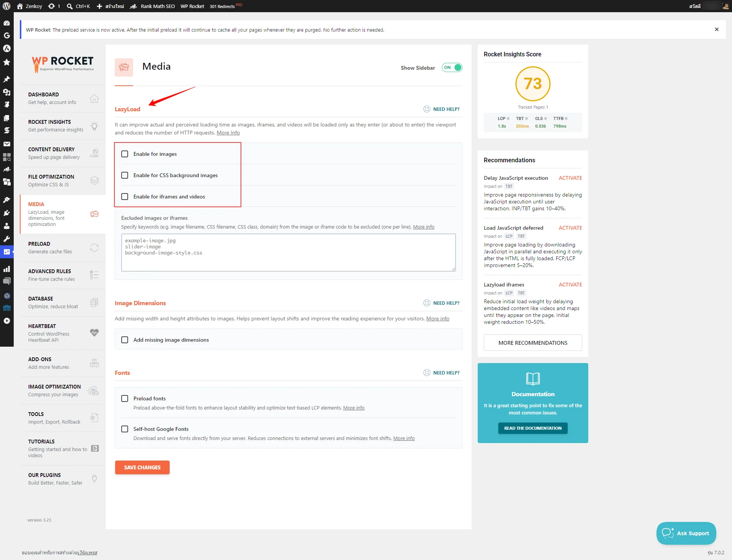
Task: Open the Settings sliders icon in admin sidebar
Action: pos(6,252)
